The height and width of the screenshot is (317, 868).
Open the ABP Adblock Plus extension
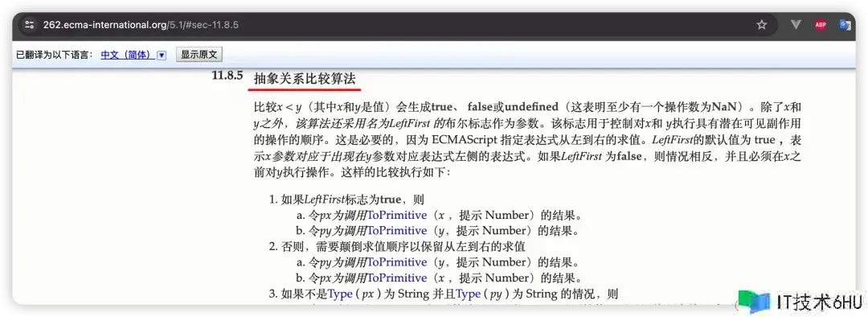tap(821, 25)
